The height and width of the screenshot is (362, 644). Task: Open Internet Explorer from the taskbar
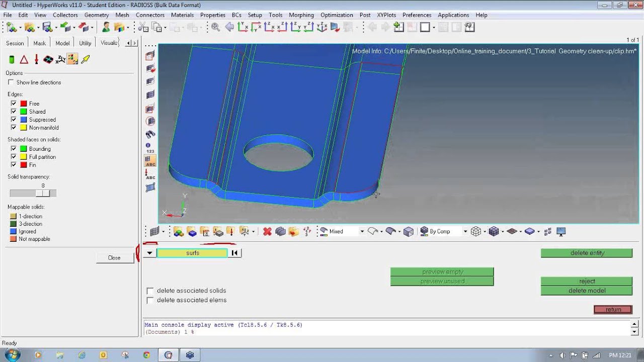click(x=82, y=355)
